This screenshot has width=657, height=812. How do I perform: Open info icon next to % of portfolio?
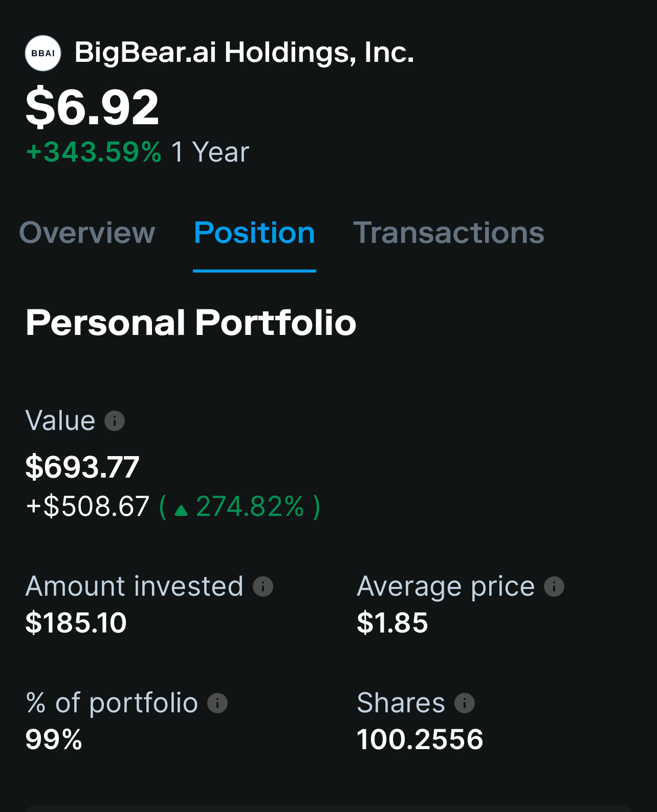coord(217,703)
